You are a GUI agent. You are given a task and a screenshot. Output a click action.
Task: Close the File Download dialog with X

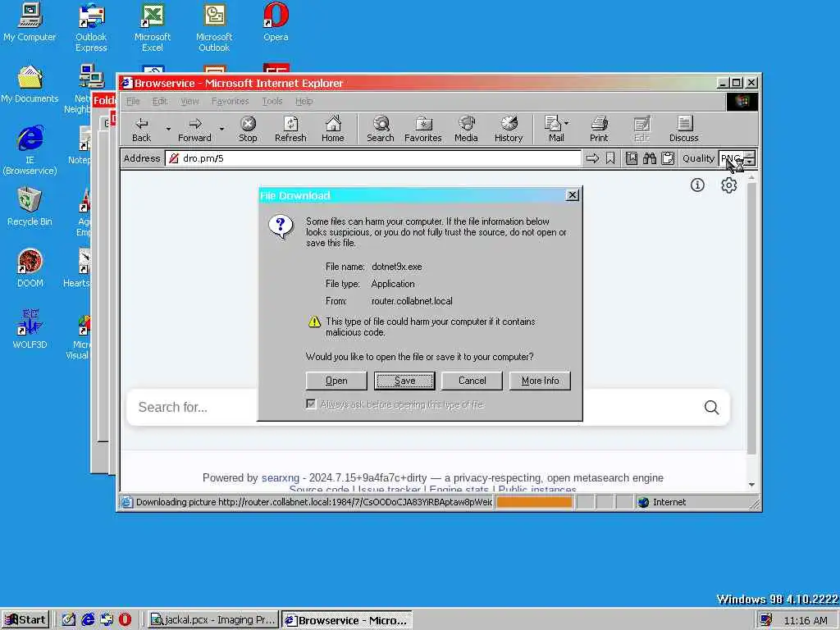click(x=572, y=195)
